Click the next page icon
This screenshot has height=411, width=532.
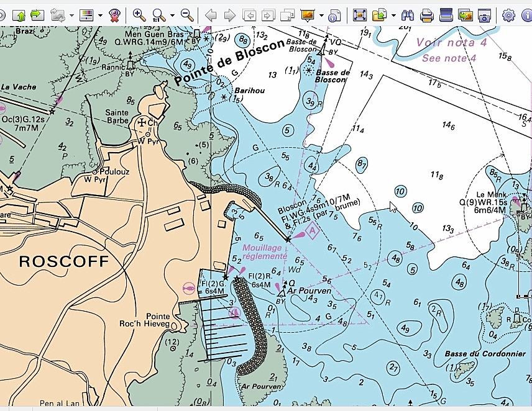(268, 16)
